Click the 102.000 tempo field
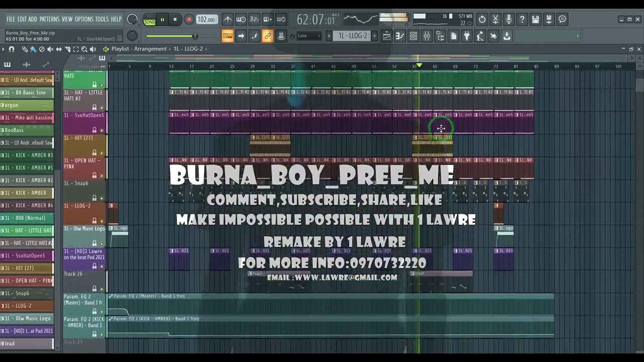644x362 pixels. pos(207,20)
